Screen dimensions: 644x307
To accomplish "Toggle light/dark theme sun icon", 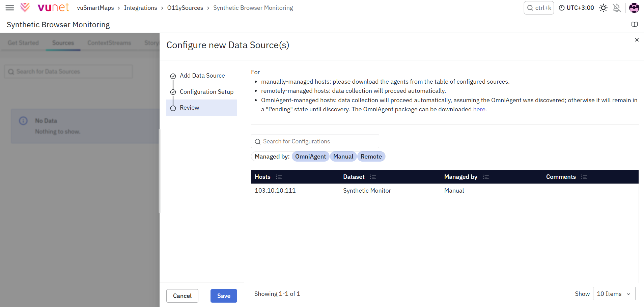I will [x=603, y=8].
